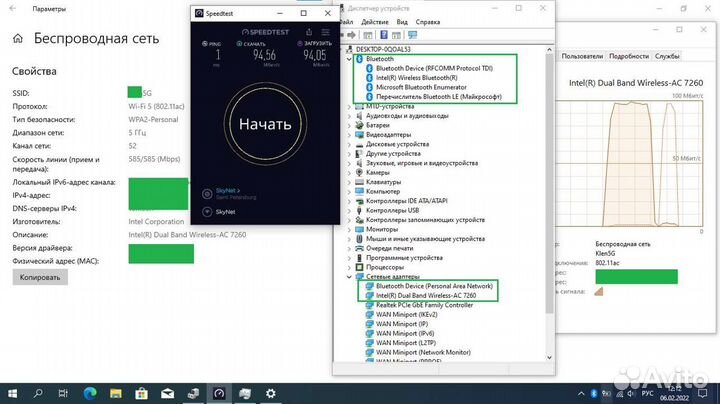Select Bluetooth Device (Personal Area Network)
Image resolution: width=720 pixels, height=404 pixels.
434,286
